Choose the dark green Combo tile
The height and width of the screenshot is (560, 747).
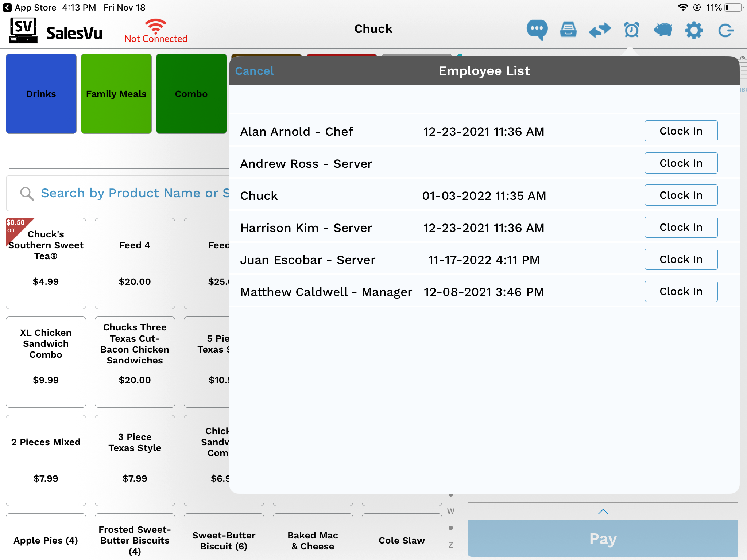[x=191, y=94]
